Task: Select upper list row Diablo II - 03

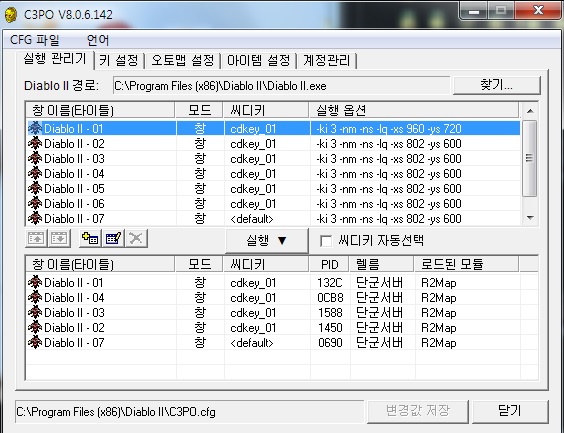Action: [273, 159]
